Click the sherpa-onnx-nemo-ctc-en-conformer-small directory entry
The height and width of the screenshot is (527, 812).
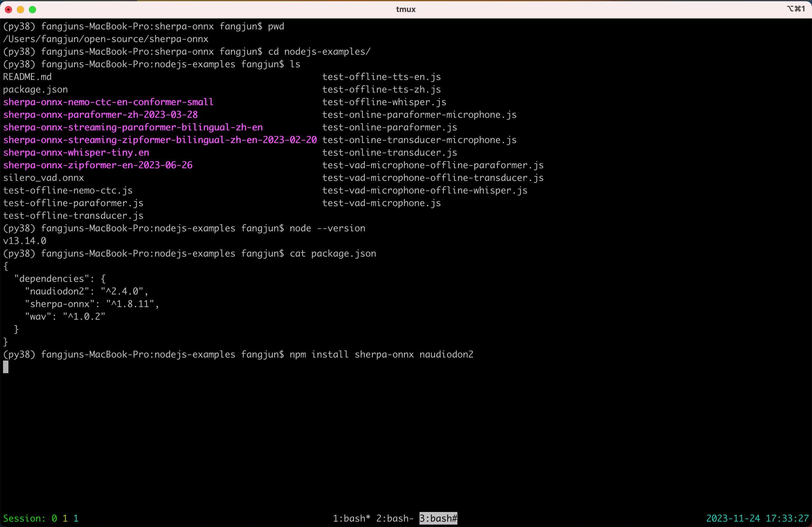pyautogui.click(x=108, y=102)
